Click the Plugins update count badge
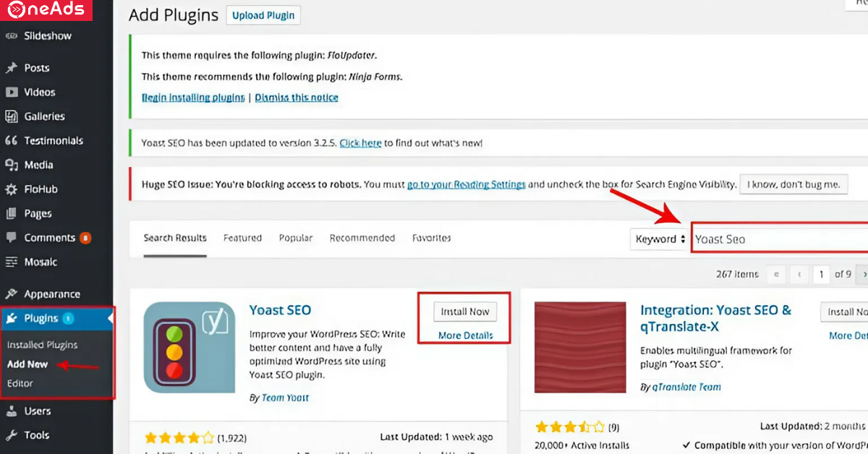 tap(67, 318)
